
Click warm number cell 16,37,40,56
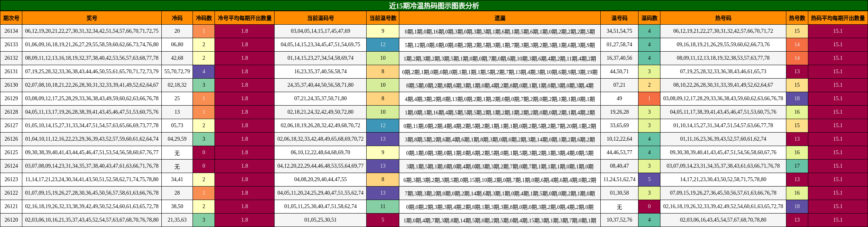pos(619,58)
